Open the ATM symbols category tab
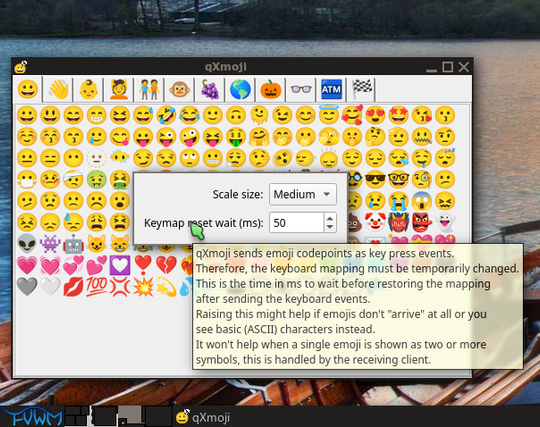 pos(331,90)
